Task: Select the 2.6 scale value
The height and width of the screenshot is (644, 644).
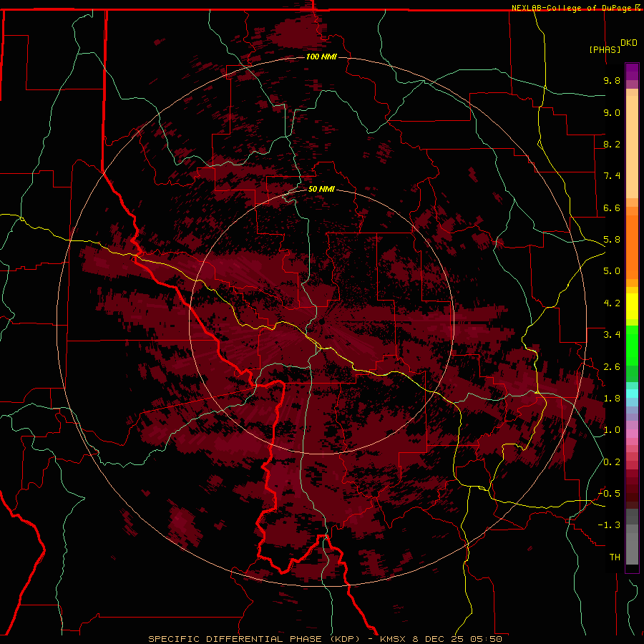Action: 612,367
